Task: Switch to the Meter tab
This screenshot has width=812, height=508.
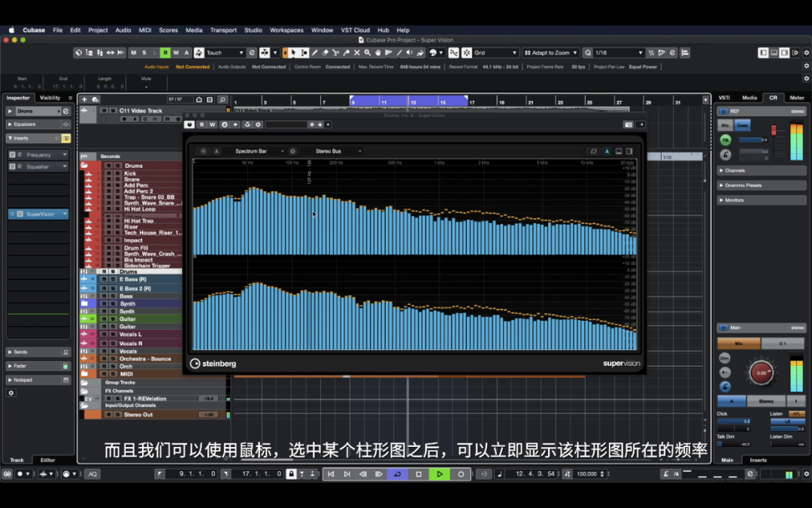Action: [797, 97]
